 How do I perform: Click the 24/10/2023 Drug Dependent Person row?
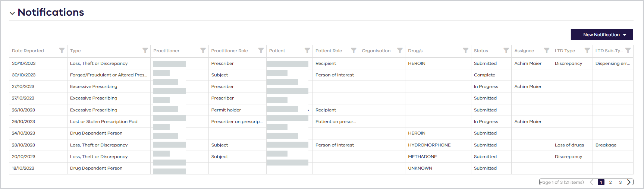(x=321, y=133)
